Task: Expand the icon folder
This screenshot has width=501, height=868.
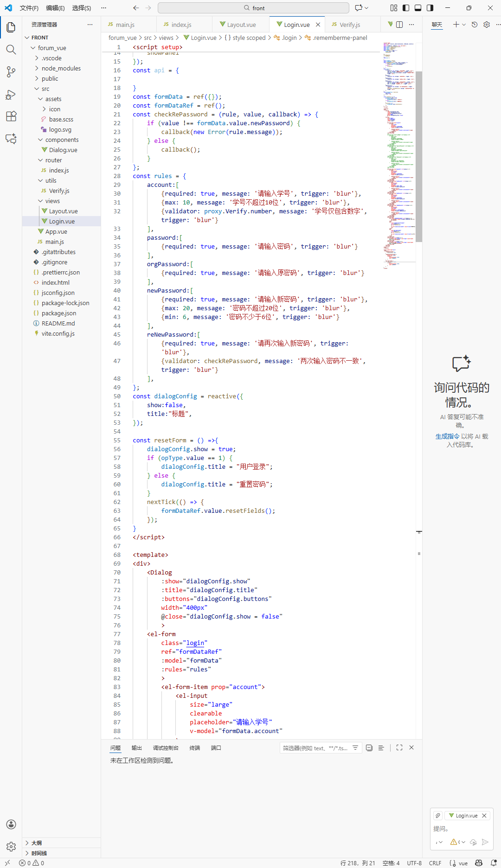Action: (x=44, y=109)
